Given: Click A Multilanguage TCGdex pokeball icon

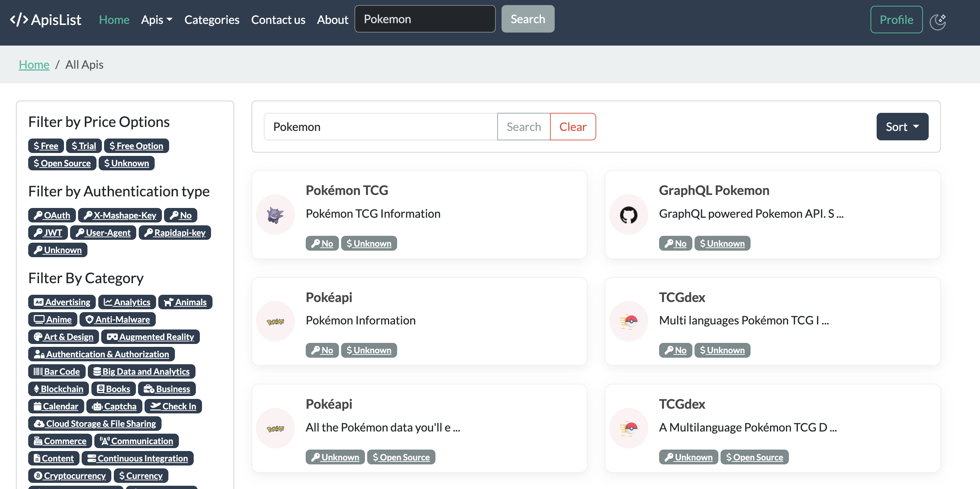Looking at the screenshot, I should tap(628, 428).
